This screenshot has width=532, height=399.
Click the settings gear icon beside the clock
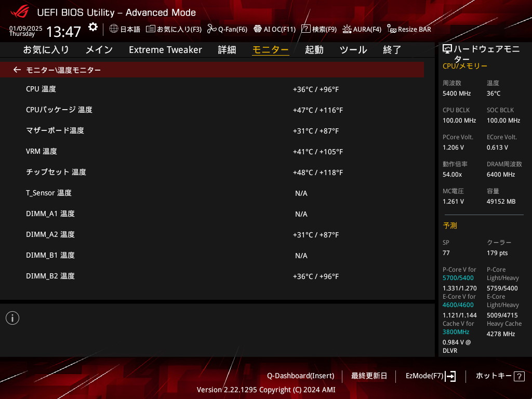(93, 27)
